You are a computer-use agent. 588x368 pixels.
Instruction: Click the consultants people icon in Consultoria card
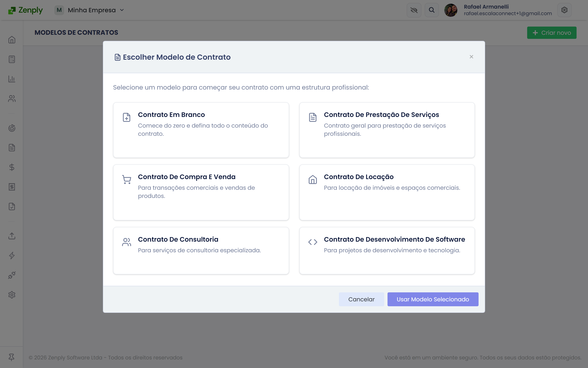126,242
